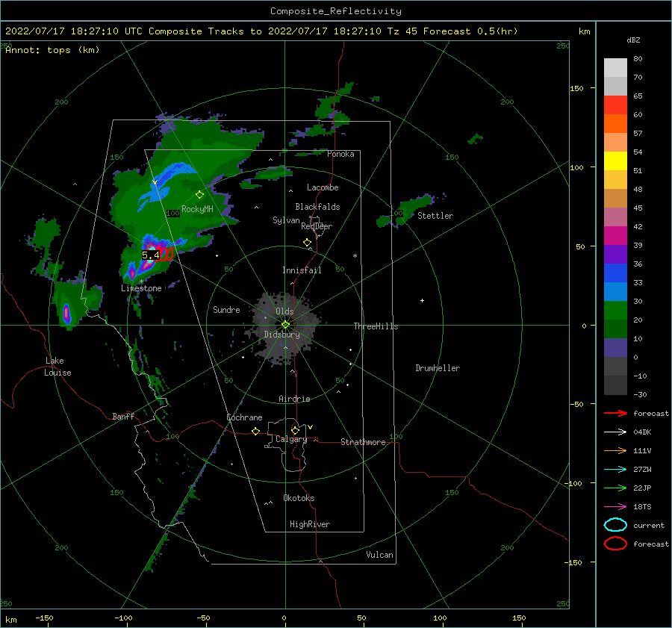672x628 pixels.
Task: Click the Banff label
Action: click(123, 417)
